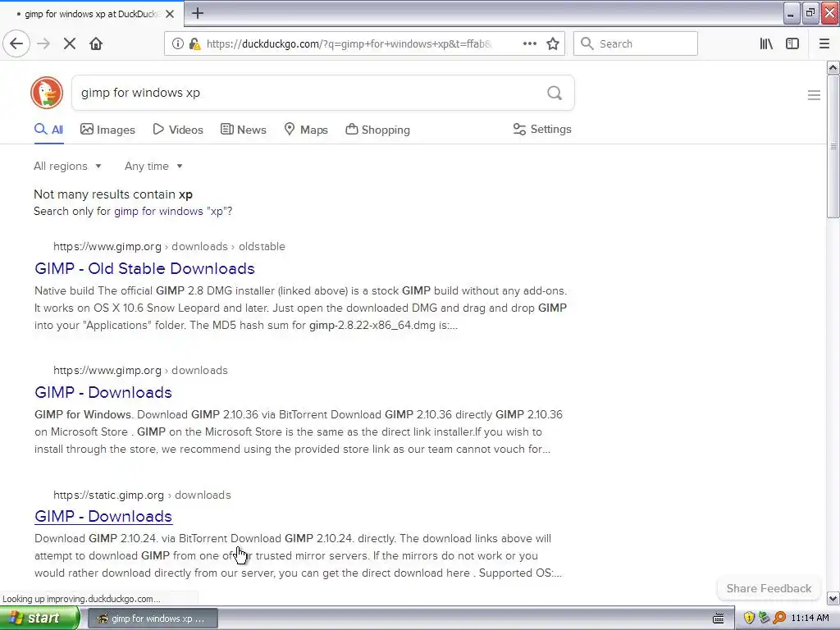840x630 pixels.
Task: Switch to Shopping results
Action: click(377, 130)
